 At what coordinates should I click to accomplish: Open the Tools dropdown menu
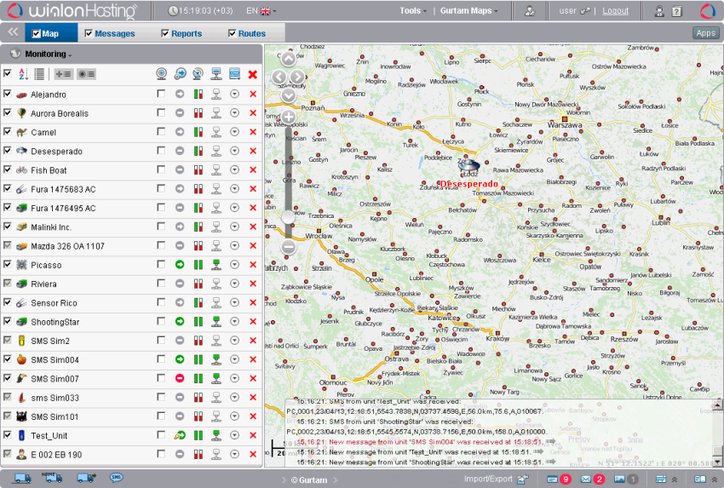coord(412,11)
